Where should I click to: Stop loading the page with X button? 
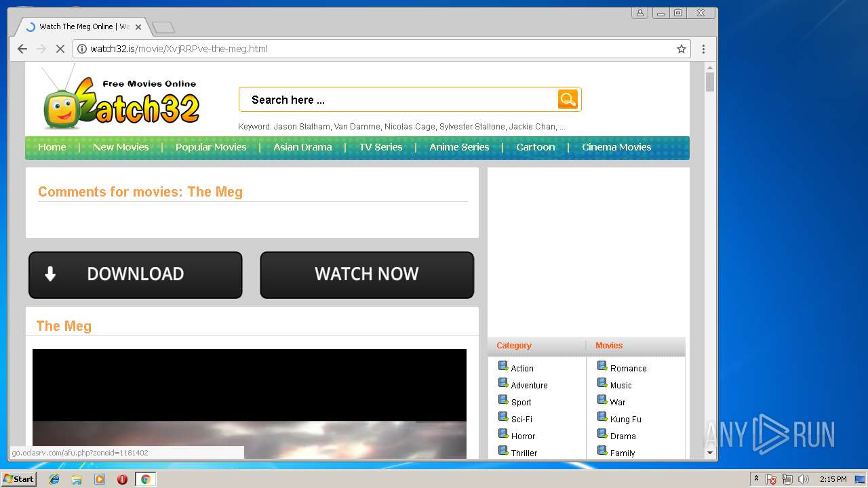[60, 49]
